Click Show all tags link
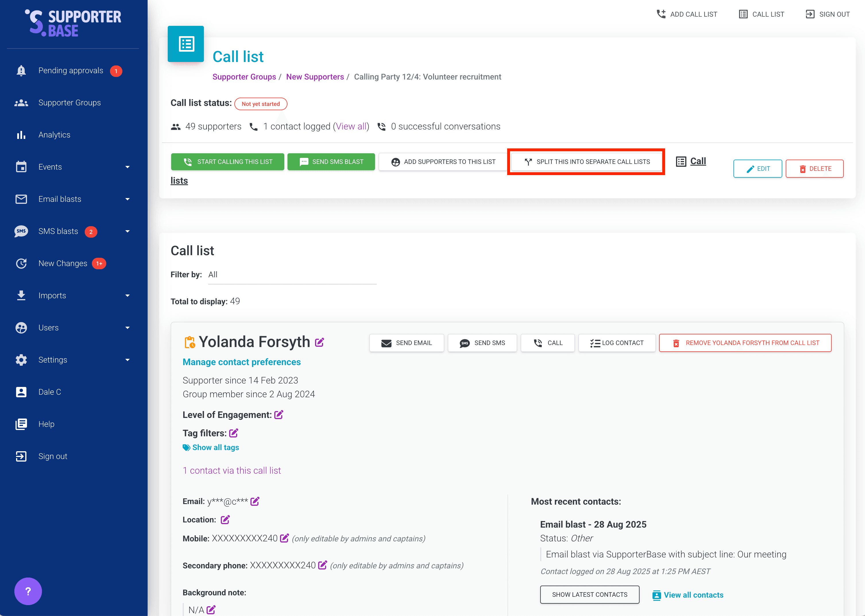 [x=215, y=448]
